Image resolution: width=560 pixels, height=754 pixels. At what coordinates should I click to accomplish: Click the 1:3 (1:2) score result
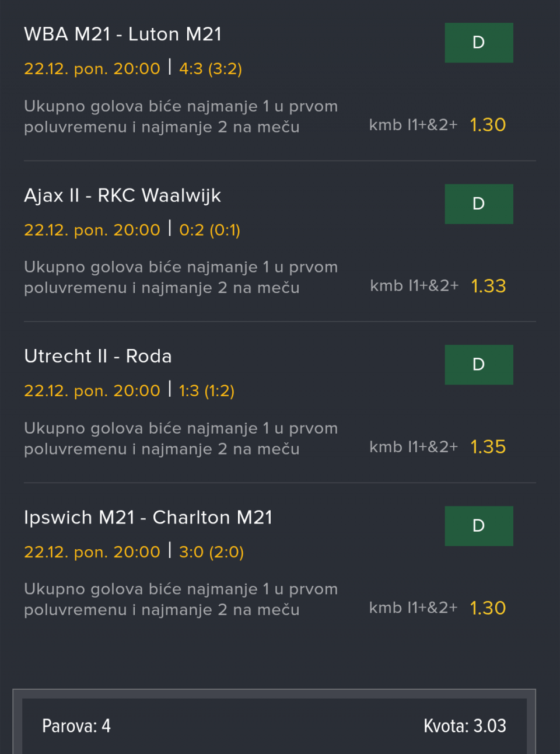206,391
